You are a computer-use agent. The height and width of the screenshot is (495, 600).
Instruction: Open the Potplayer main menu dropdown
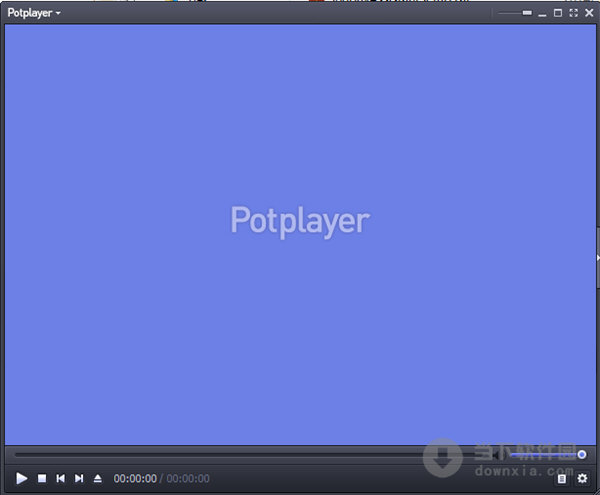pos(34,13)
